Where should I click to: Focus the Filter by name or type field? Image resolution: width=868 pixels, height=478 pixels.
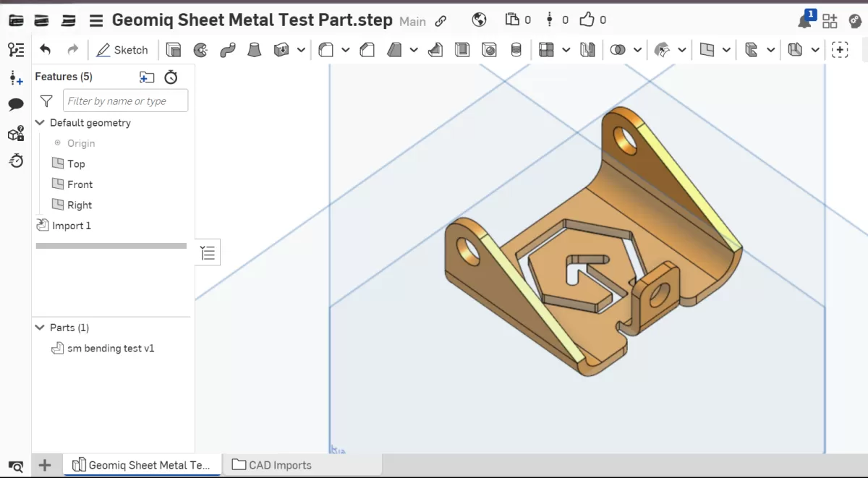click(125, 101)
